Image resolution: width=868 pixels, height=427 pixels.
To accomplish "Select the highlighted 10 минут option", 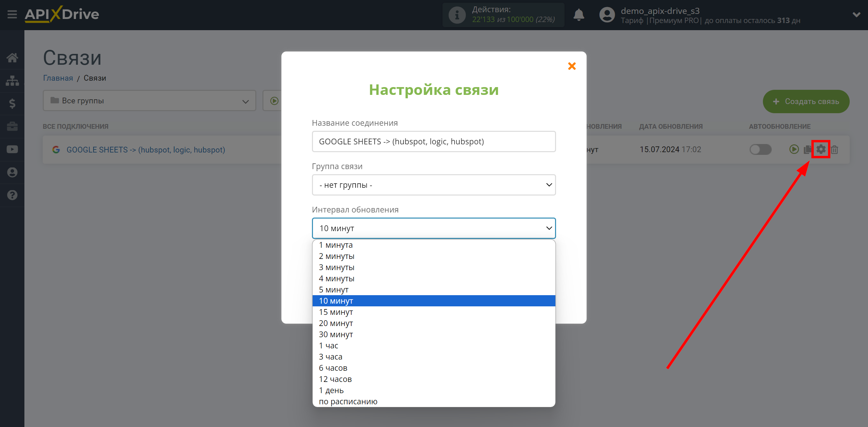I will (x=434, y=301).
